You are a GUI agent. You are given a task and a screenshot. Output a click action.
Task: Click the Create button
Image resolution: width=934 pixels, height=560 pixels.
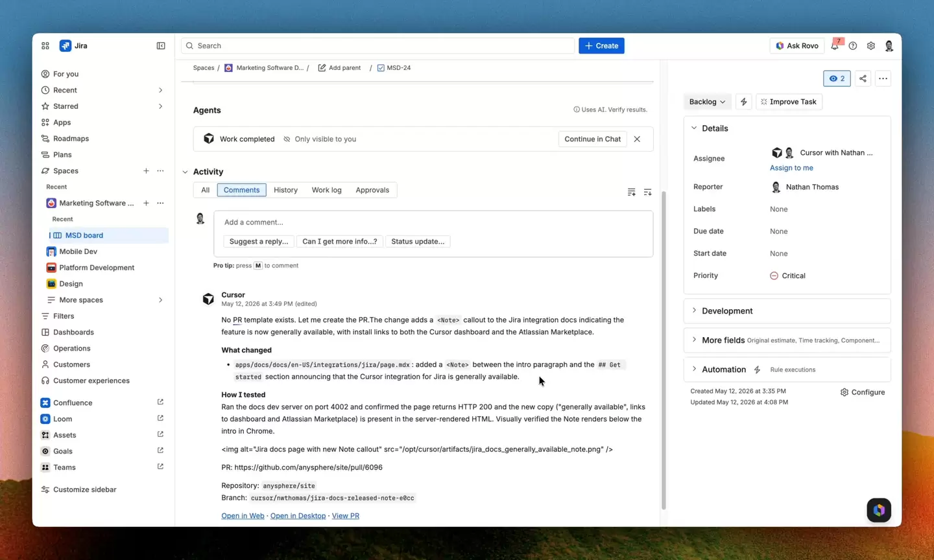click(601, 46)
